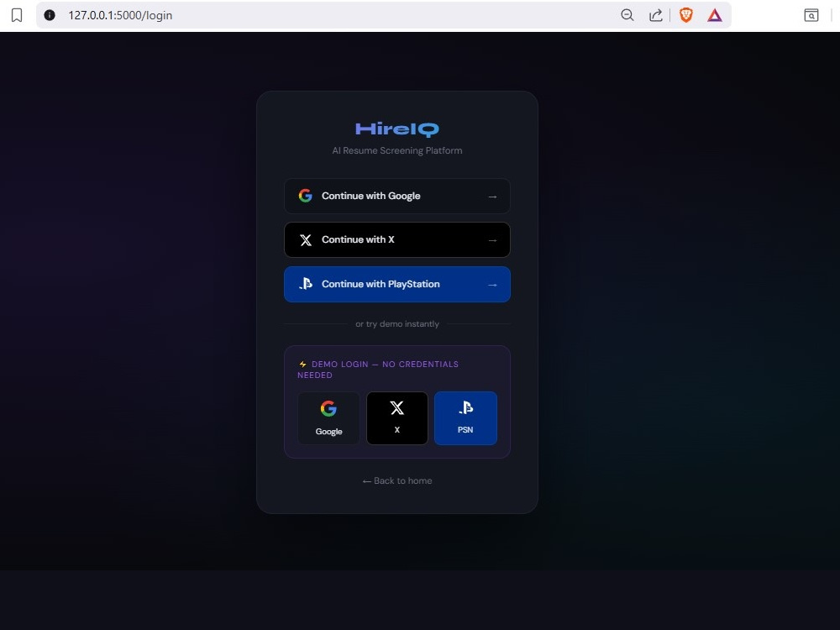This screenshot has height=630, width=840.
Task: Click X logo in Continue with X
Action: (x=306, y=240)
